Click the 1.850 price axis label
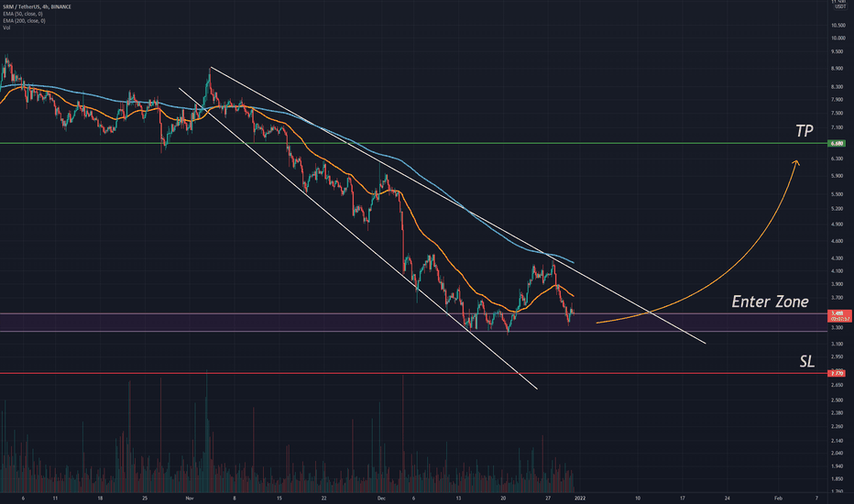 (838, 479)
